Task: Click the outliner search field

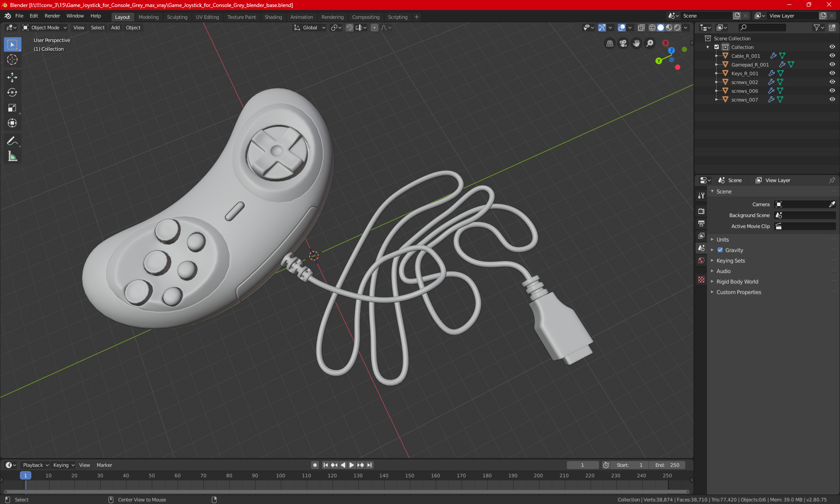Action: 762,28
